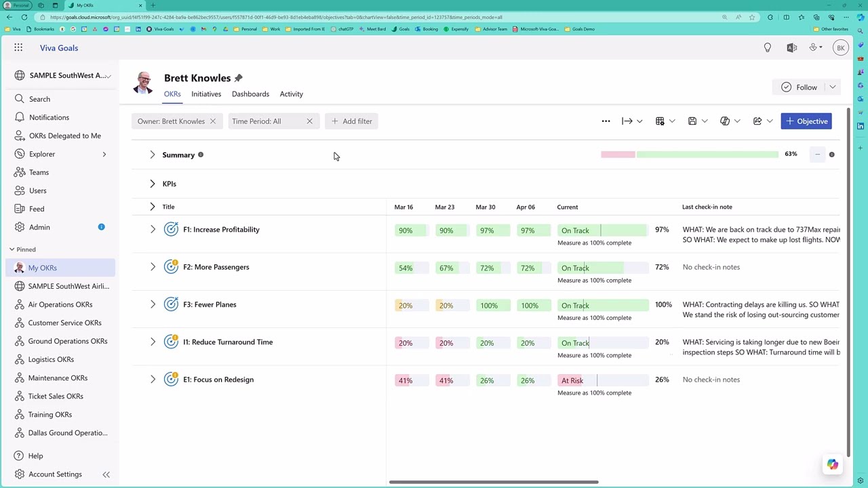Open the Admin settings entry
Viewport: 868px width, 488px height.
point(39,227)
